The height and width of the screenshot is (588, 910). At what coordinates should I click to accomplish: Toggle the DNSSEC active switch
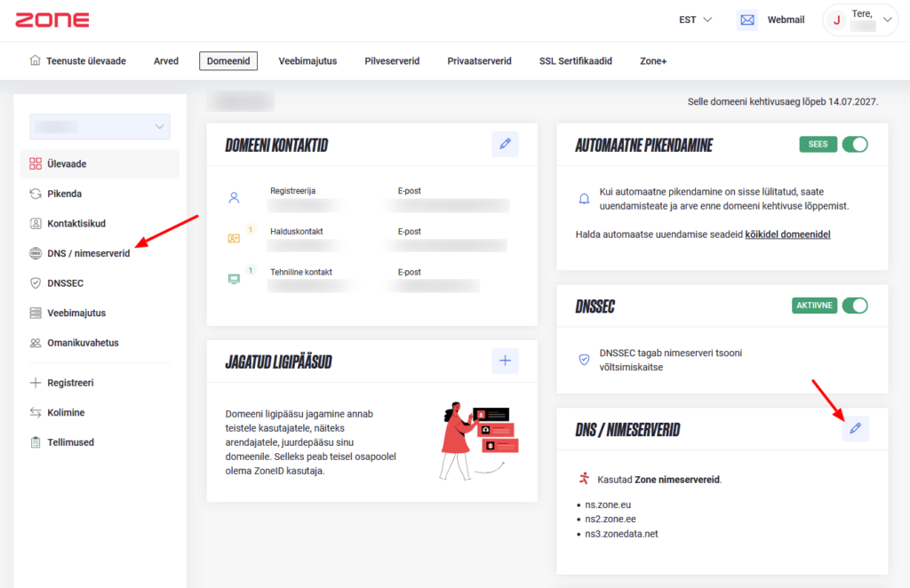[x=854, y=306]
